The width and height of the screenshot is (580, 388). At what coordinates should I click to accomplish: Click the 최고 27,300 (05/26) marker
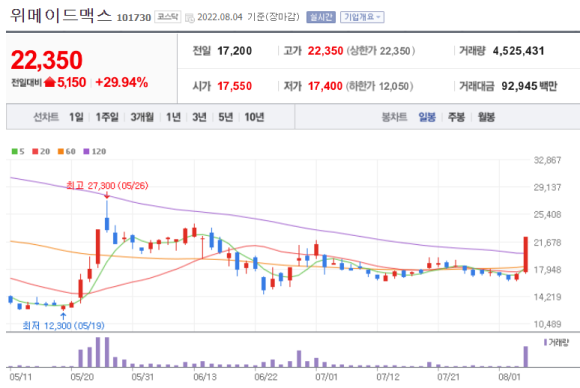click(x=107, y=185)
